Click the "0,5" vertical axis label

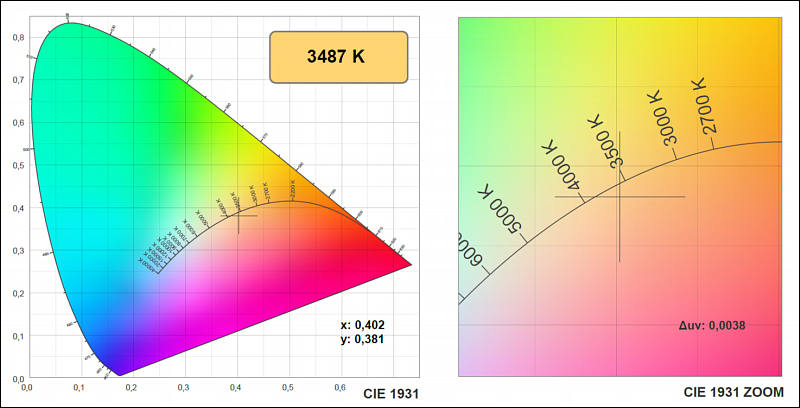18,165
